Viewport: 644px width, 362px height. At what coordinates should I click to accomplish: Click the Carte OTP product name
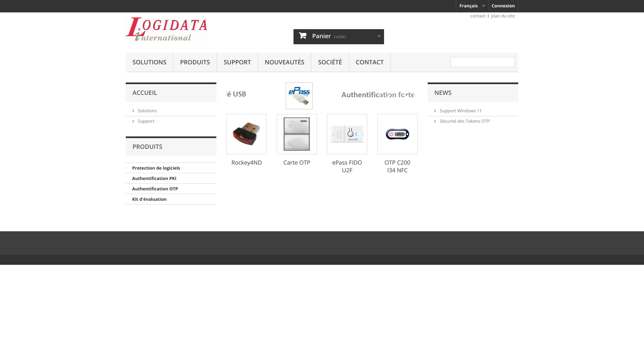coord(297,163)
